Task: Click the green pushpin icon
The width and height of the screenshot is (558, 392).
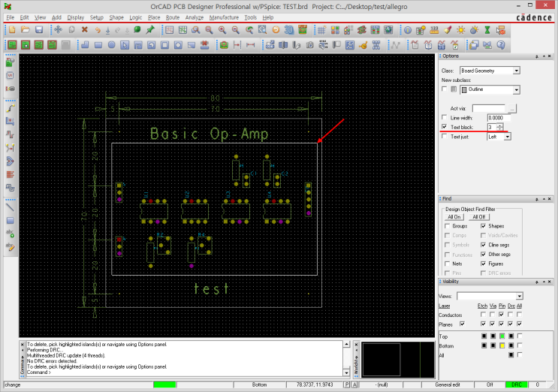Action: pyautogui.click(x=150, y=30)
